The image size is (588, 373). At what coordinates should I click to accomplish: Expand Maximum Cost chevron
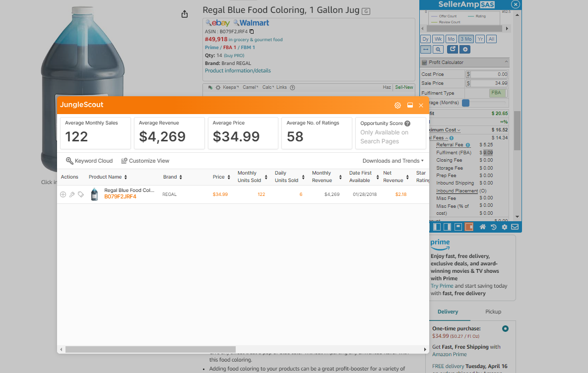point(458,130)
